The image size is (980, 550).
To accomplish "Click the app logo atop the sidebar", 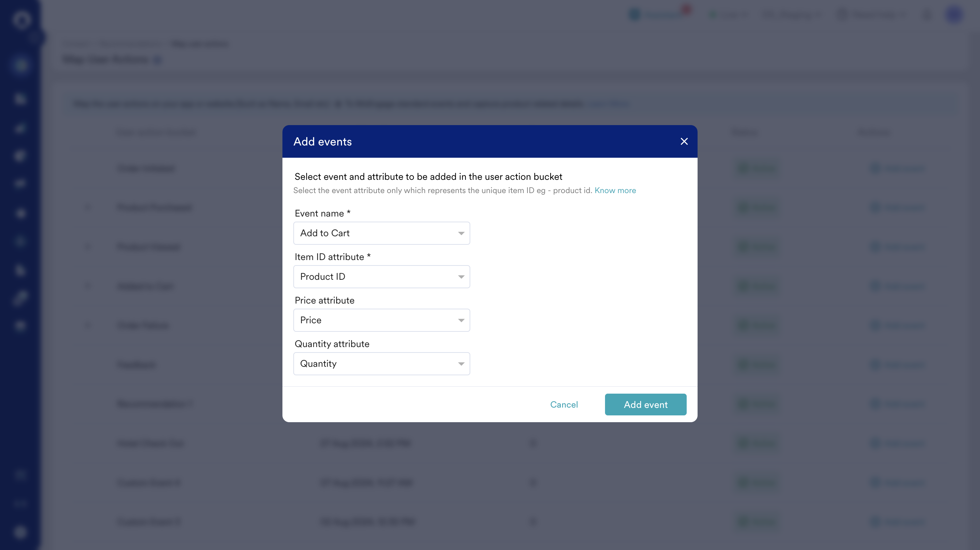I will pos(21,19).
